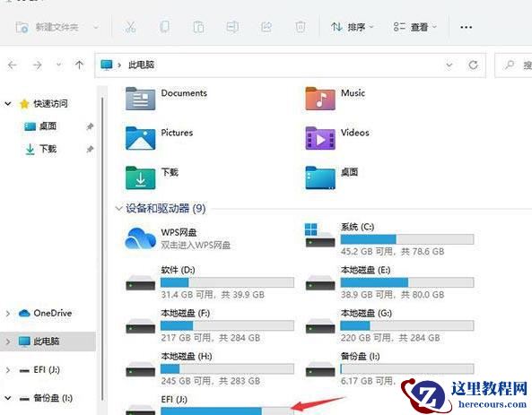Select the 本地磁盘 (G:) drive icon

320,325
